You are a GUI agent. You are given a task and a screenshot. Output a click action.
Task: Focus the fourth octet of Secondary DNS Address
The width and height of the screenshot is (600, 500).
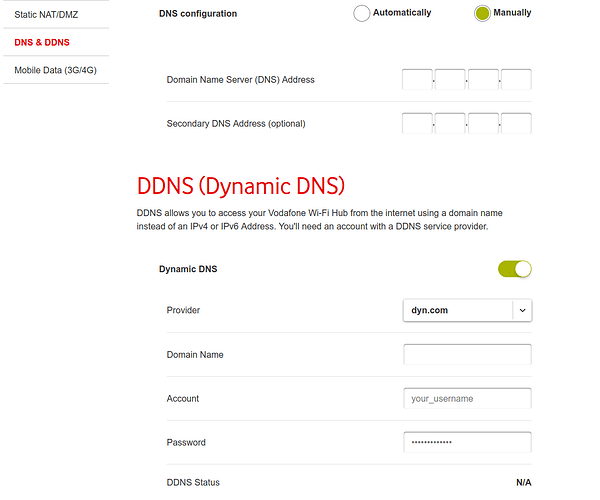point(516,124)
